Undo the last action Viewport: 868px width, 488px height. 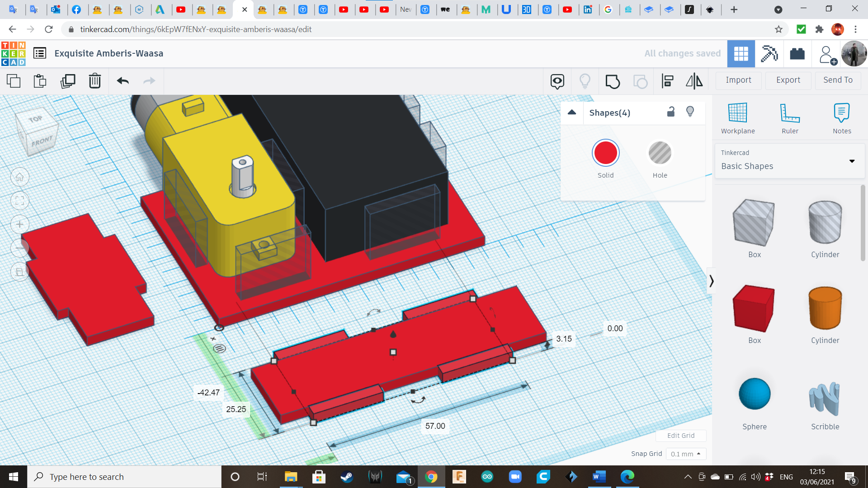(122, 81)
